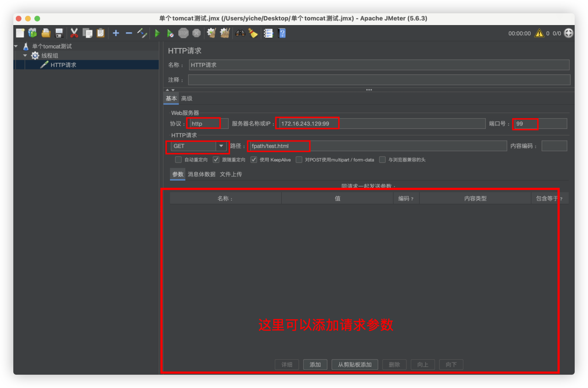The image size is (588, 388).
Task: Click the 名称 column header
Action: pos(226,198)
